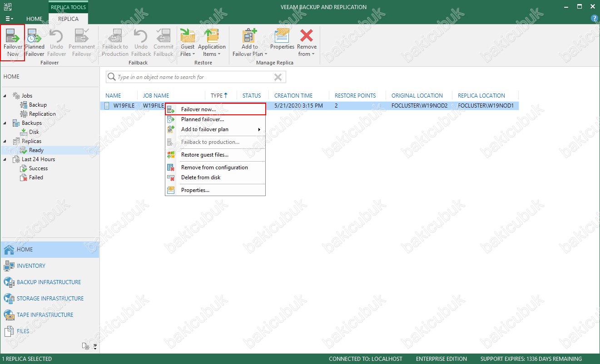Sort by the ORIGINAL LOCATION column header
The image size is (600, 364).
tap(417, 96)
